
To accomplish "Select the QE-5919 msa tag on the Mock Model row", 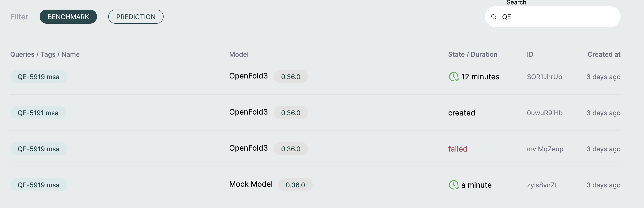I will coord(38,185).
